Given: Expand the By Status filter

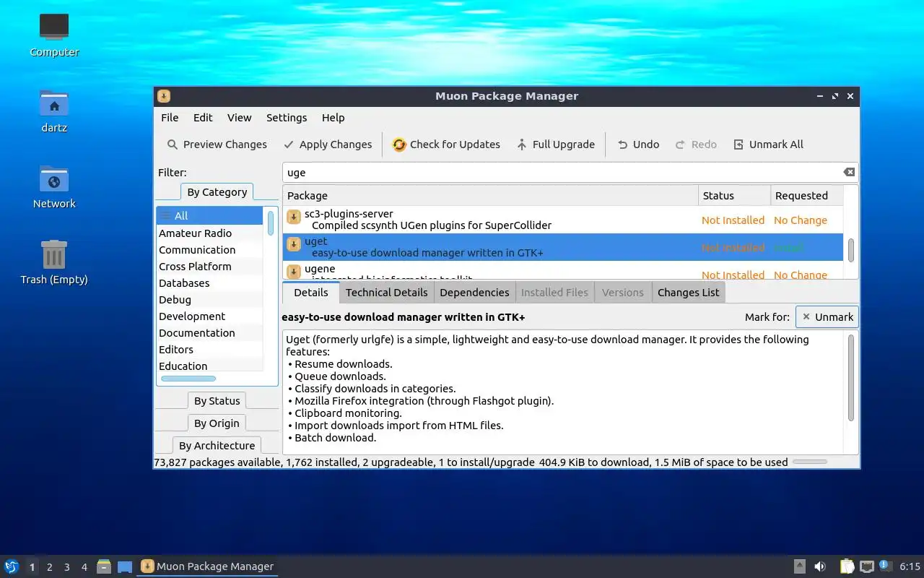Looking at the screenshot, I should click(x=217, y=401).
